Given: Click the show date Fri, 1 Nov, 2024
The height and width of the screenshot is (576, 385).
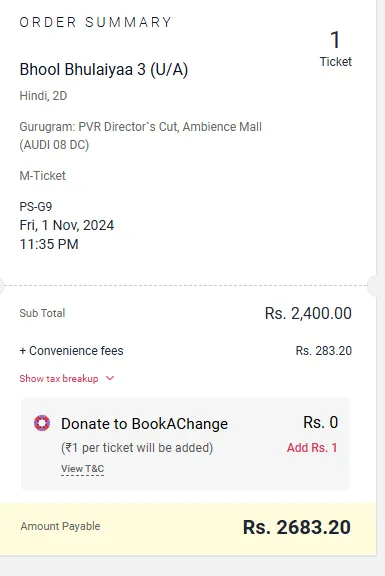Looking at the screenshot, I should (67, 225).
